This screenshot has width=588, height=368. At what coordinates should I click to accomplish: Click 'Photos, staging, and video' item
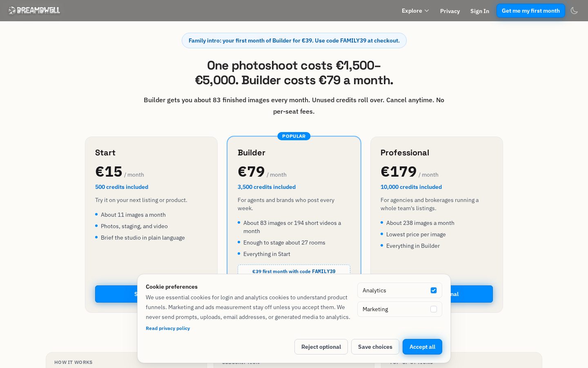tap(134, 226)
